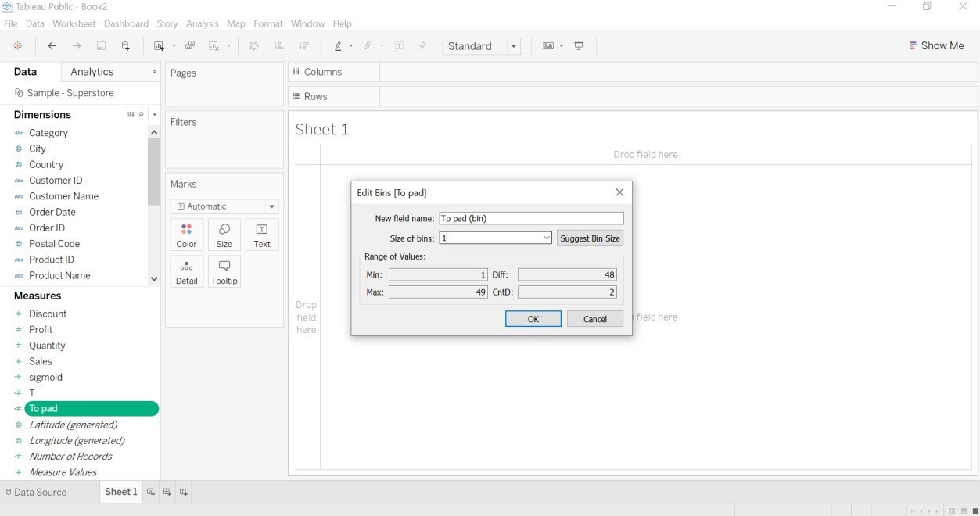Expand the Standard fit dropdown
This screenshot has height=516, width=980.
coord(514,46)
